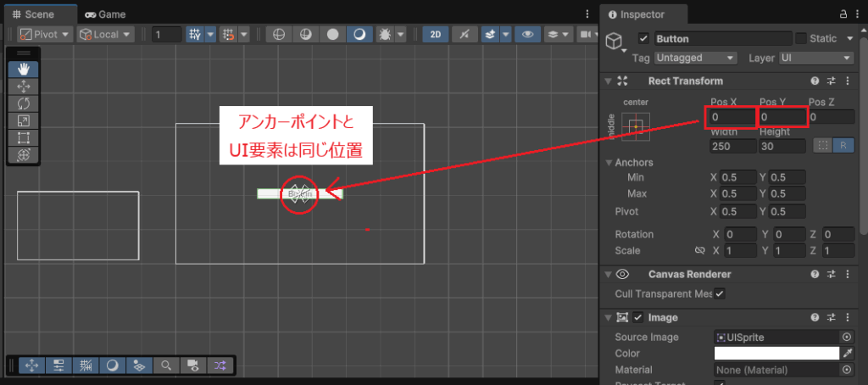Open Image component presets icon
Viewport: 868px width, 385px height.
tap(831, 317)
